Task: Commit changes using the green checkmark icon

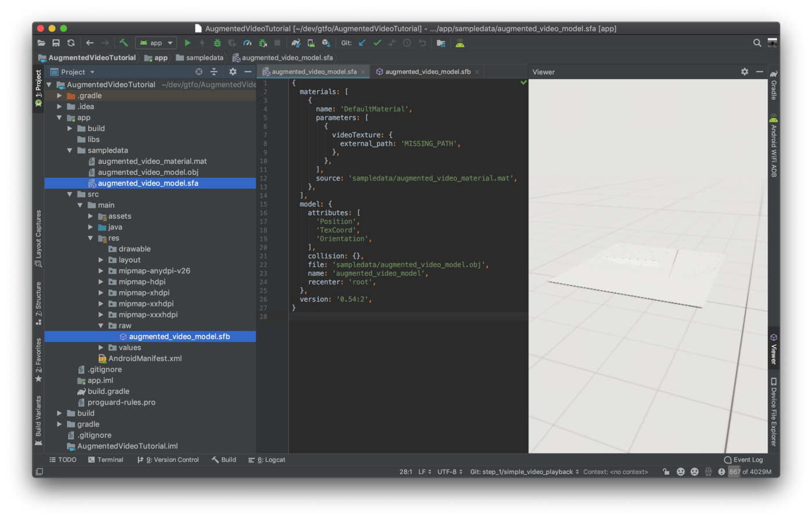Action: point(378,42)
